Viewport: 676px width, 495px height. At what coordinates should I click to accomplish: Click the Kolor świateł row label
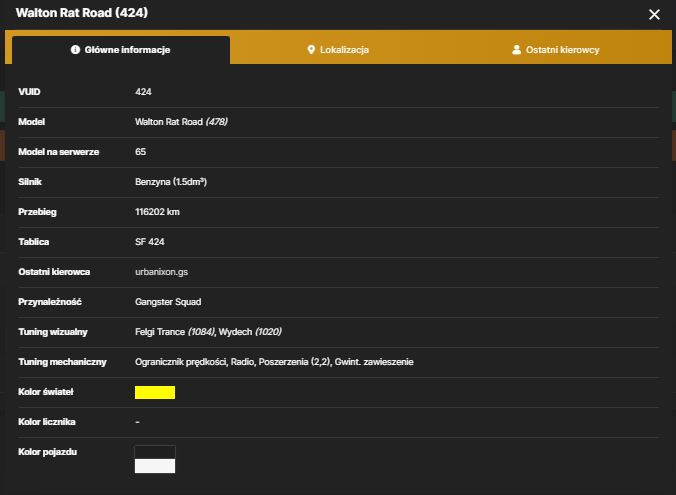(x=46, y=392)
